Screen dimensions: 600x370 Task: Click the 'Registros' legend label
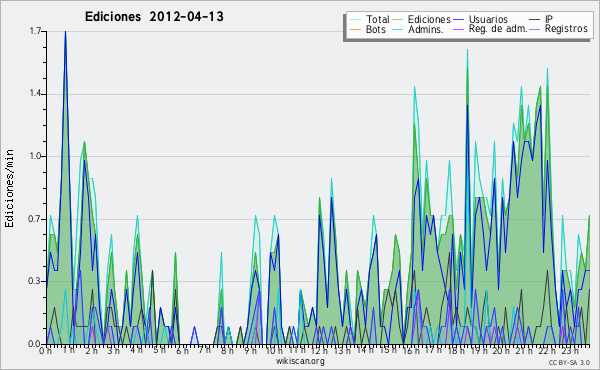coord(566,29)
